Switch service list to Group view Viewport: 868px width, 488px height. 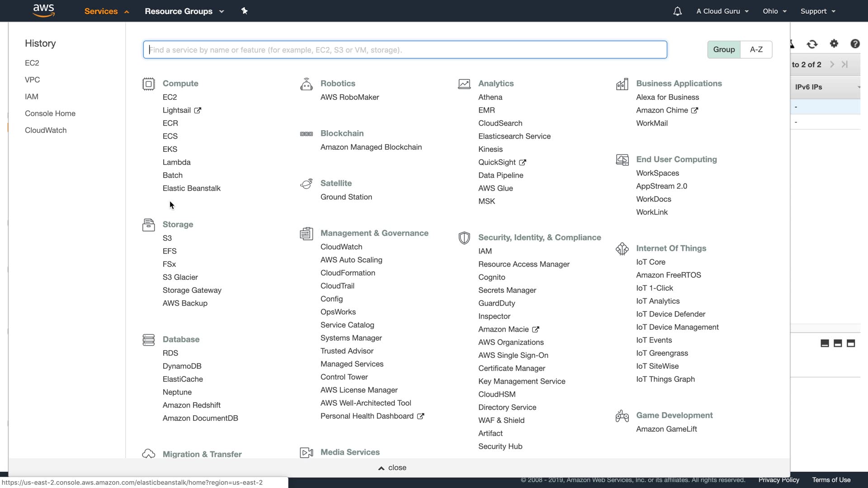(724, 50)
